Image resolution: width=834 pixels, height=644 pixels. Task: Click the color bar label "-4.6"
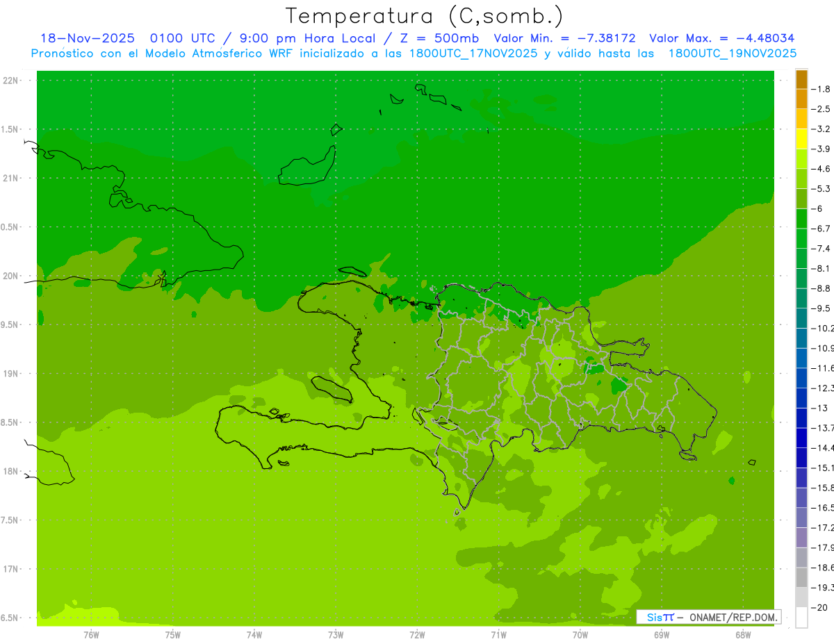[822, 169]
